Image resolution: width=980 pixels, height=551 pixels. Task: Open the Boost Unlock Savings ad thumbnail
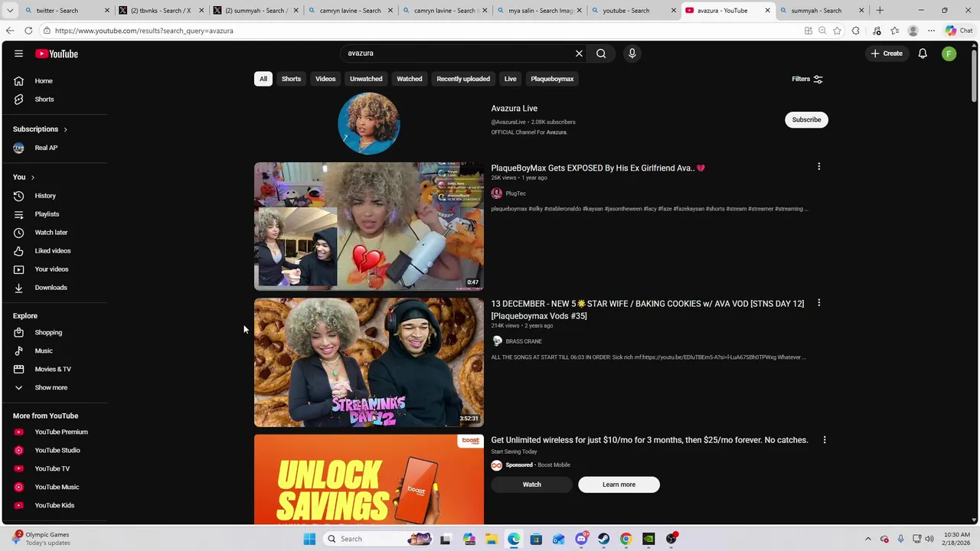click(x=368, y=480)
